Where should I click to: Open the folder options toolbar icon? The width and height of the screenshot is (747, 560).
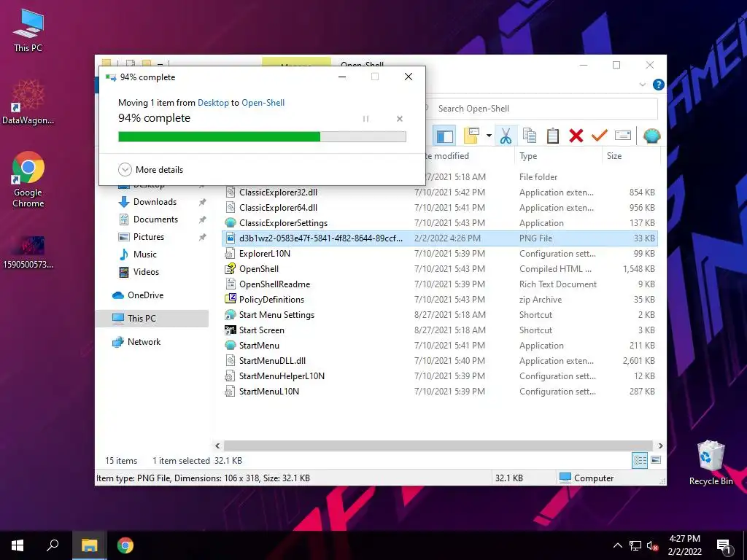[x=472, y=136]
